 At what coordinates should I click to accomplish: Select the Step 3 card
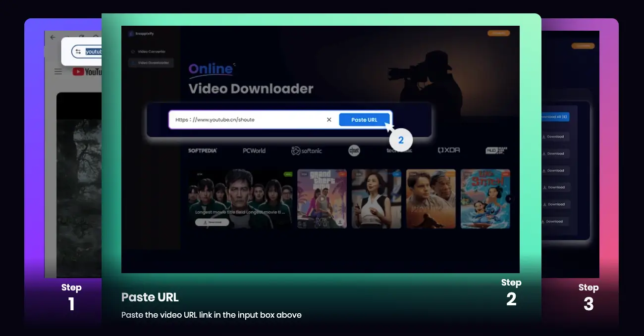coord(588,297)
